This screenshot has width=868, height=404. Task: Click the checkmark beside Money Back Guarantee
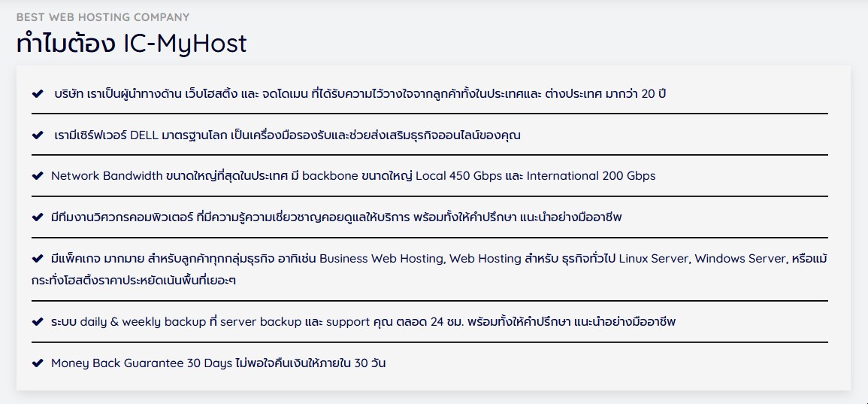[38, 363]
